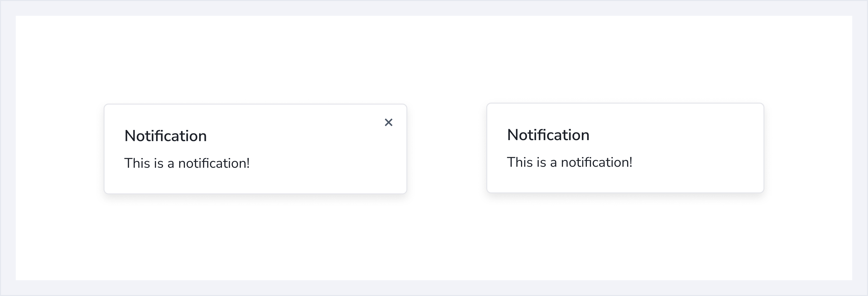Click the gray frame bordering the white canvas

click(x=434, y=7)
